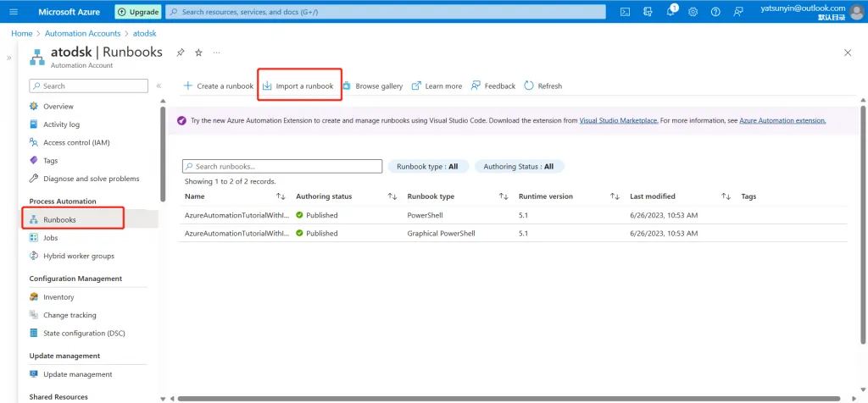
Task: Click the PowerShell runbook type cell
Action: 426,215
